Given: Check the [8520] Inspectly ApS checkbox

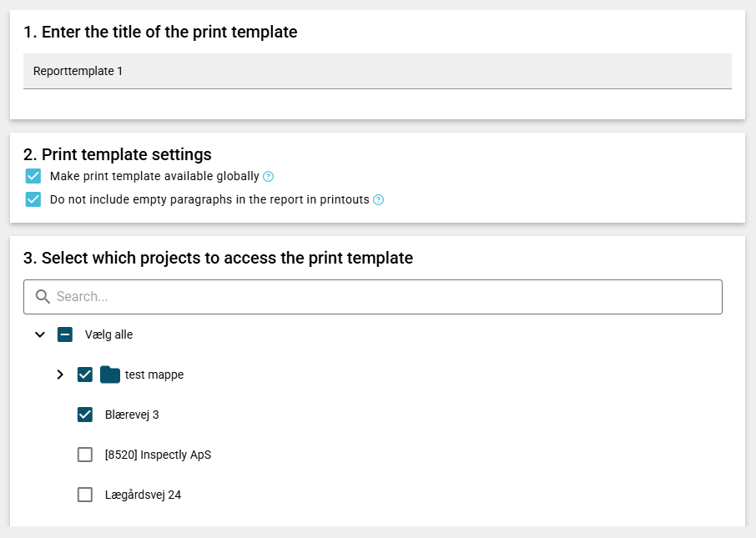Looking at the screenshot, I should [x=85, y=455].
